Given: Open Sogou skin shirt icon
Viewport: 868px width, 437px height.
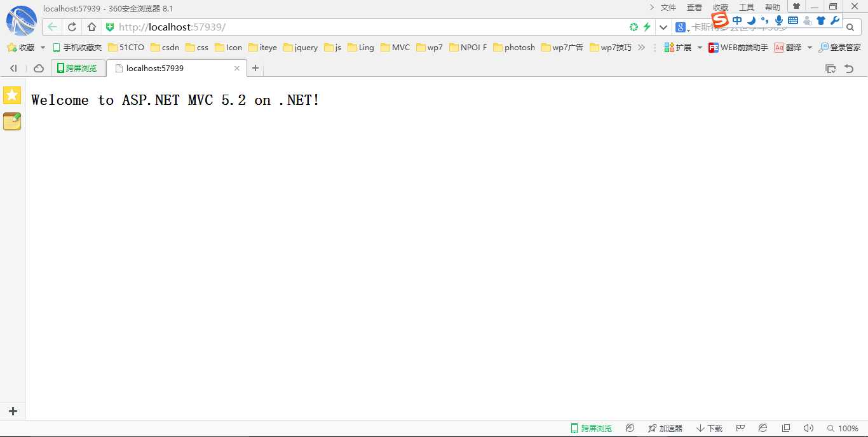Looking at the screenshot, I should (x=821, y=20).
